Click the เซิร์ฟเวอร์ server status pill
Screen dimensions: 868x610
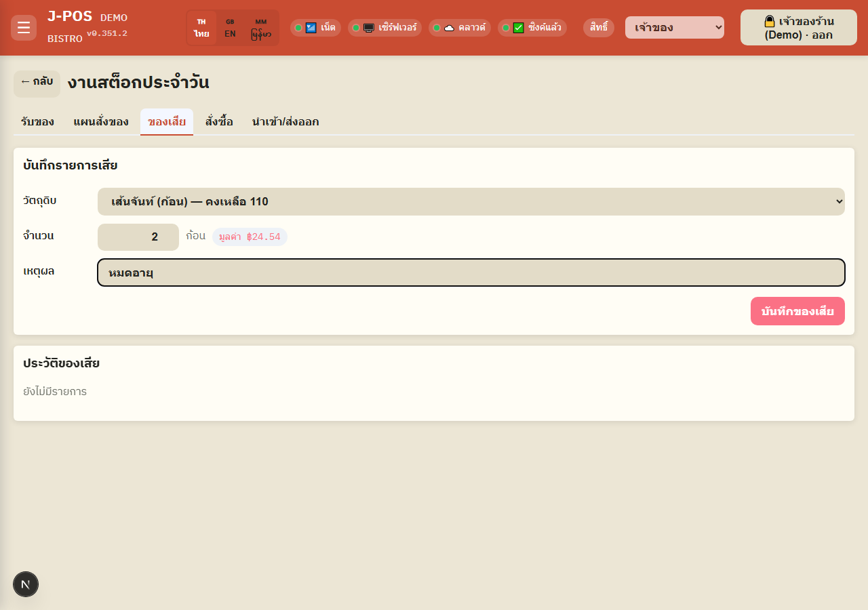(385, 28)
